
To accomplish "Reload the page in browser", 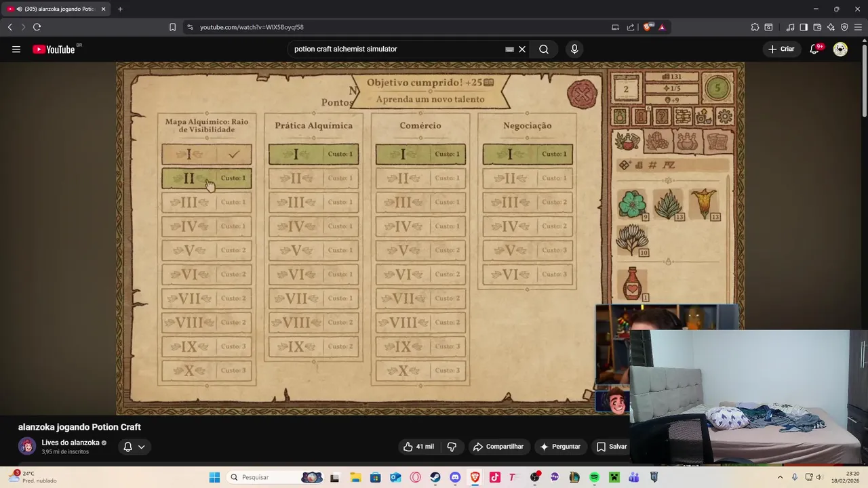I will 37,27.
